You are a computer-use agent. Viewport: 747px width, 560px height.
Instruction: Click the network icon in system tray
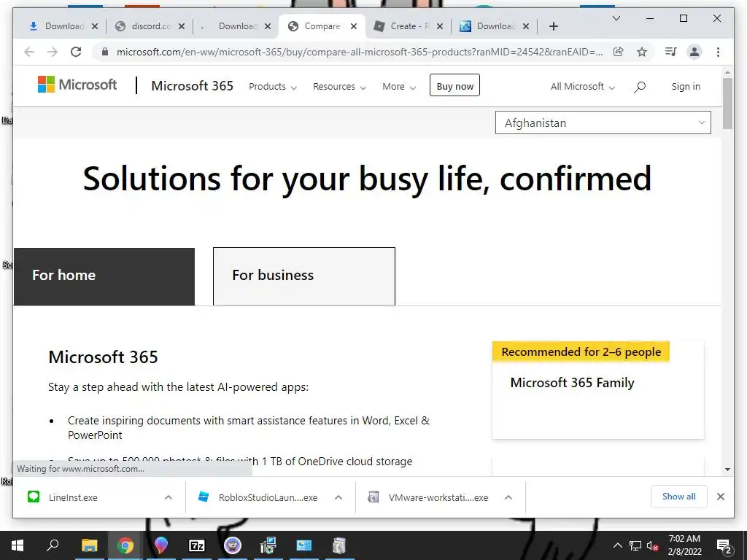(x=635, y=545)
